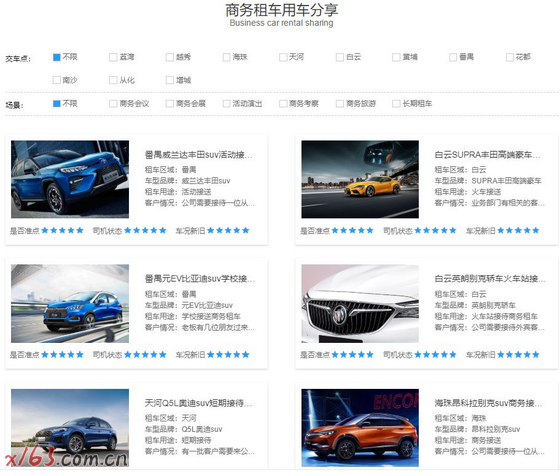Uncheck 不限 in the 场景 row
This screenshot has height=476, width=560.
click(56, 104)
